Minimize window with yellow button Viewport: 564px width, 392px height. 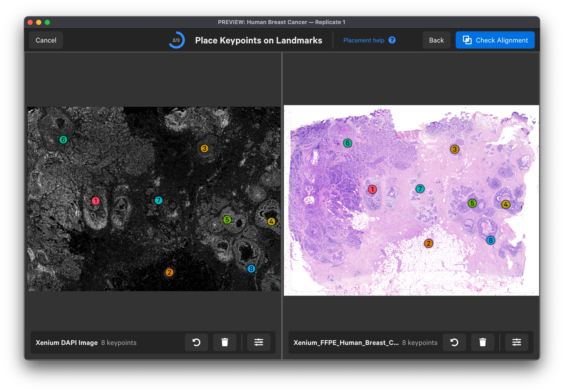coord(39,22)
